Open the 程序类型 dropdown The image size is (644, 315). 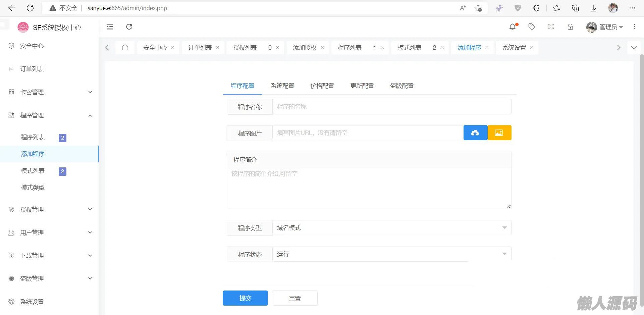pyautogui.click(x=391, y=228)
